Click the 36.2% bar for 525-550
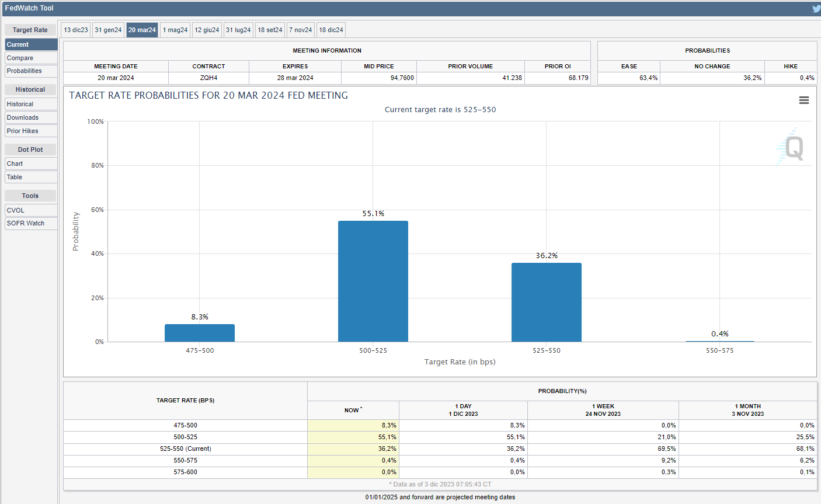 tap(547, 303)
